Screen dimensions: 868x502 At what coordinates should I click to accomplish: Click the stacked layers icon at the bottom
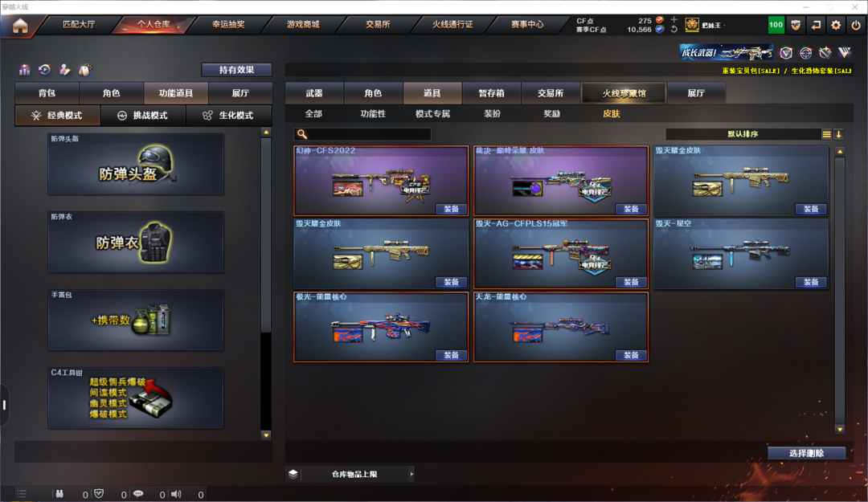pyautogui.click(x=293, y=474)
